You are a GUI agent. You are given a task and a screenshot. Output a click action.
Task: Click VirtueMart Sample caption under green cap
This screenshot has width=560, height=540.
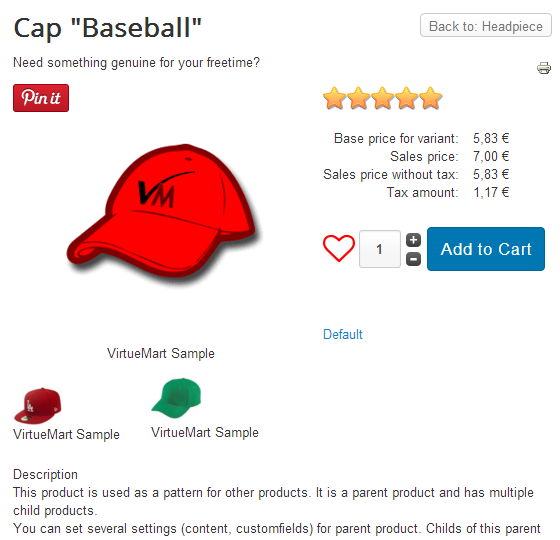(205, 432)
